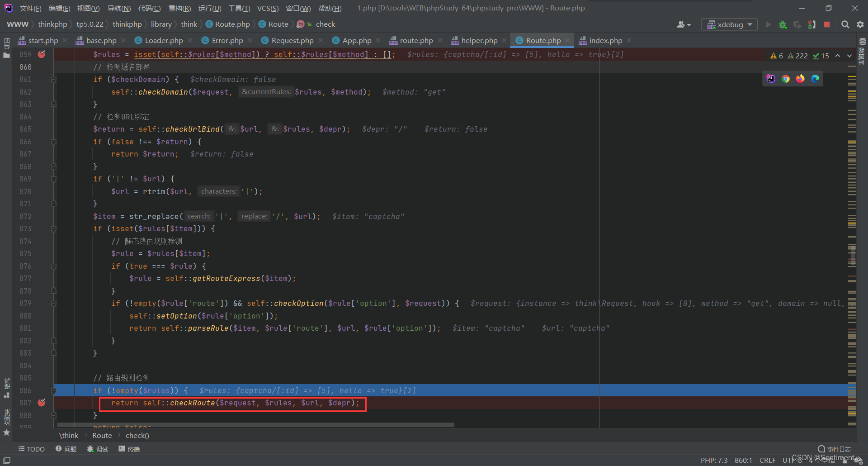Viewport: 868px width, 466px height.
Task: Click the weak warnings indicator showing 222
Action: (x=797, y=56)
